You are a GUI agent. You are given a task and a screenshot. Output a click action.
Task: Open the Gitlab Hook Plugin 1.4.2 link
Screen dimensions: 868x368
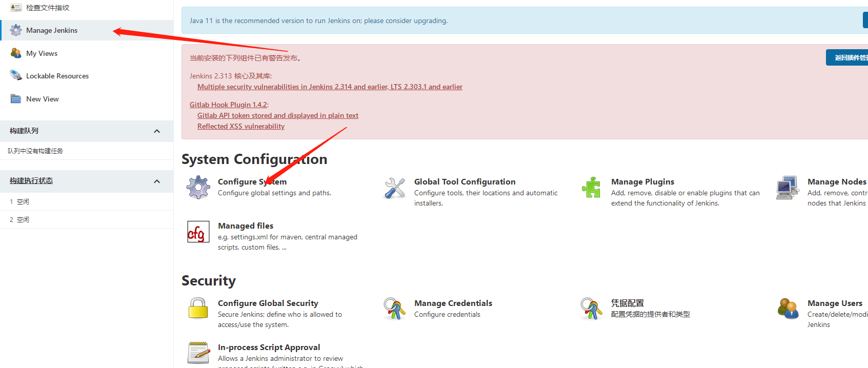tap(228, 105)
